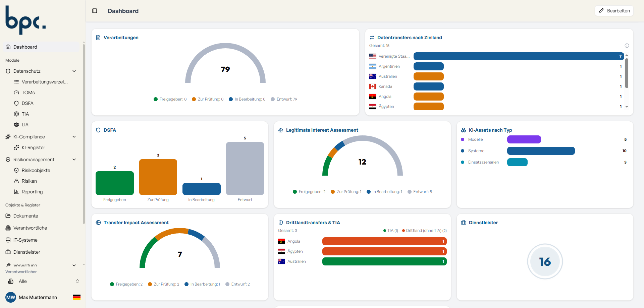Expand the Verwaltung section chevron

(x=74, y=265)
